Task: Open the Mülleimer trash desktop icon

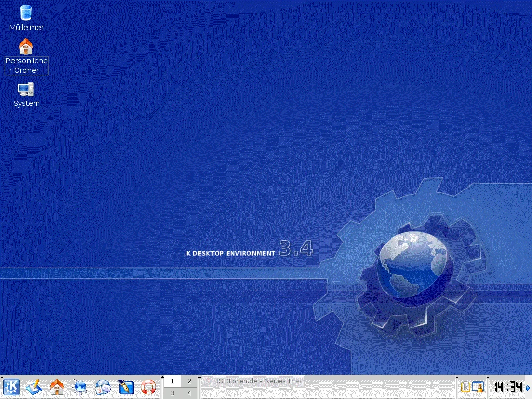Action: click(x=26, y=13)
